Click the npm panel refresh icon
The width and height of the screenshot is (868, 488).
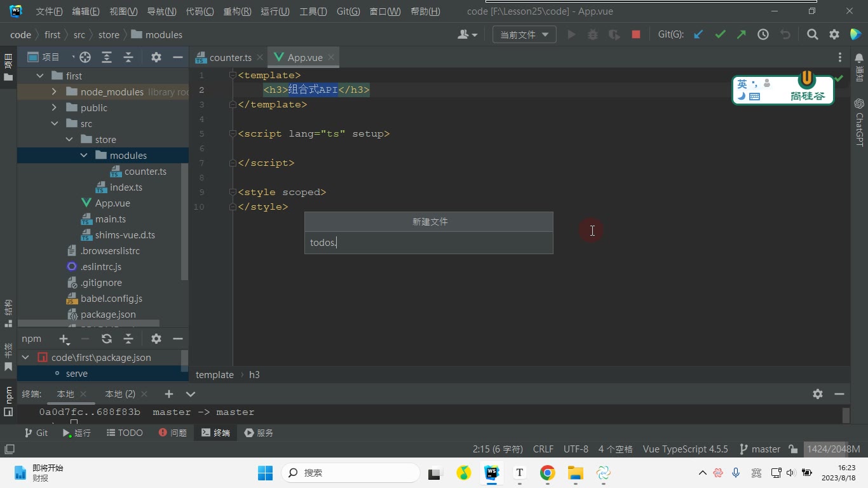tap(107, 339)
